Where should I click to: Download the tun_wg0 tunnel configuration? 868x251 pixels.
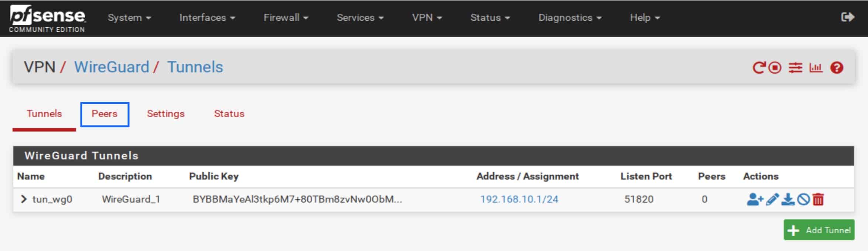coord(788,199)
